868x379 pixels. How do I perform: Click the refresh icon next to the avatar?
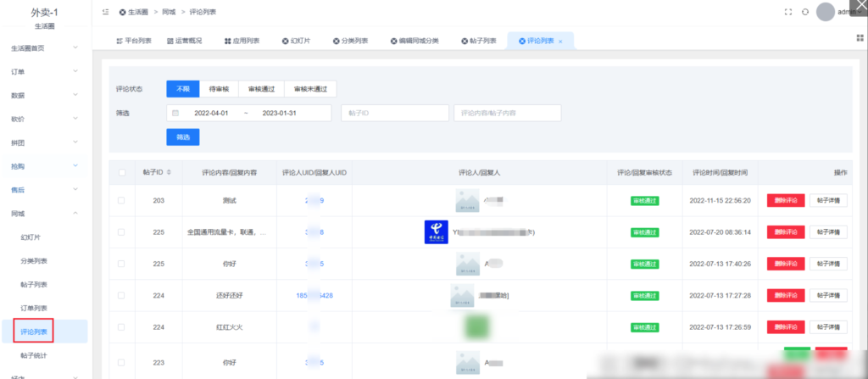pos(805,12)
